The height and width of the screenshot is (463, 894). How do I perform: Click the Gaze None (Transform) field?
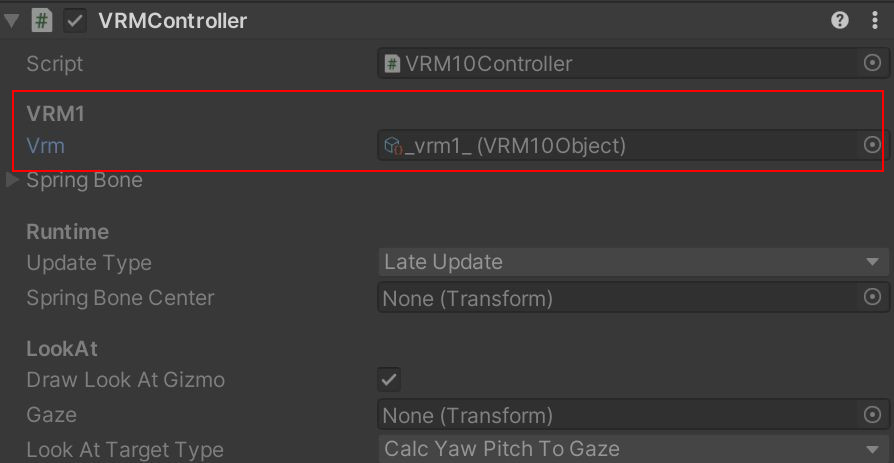point(617,415)
